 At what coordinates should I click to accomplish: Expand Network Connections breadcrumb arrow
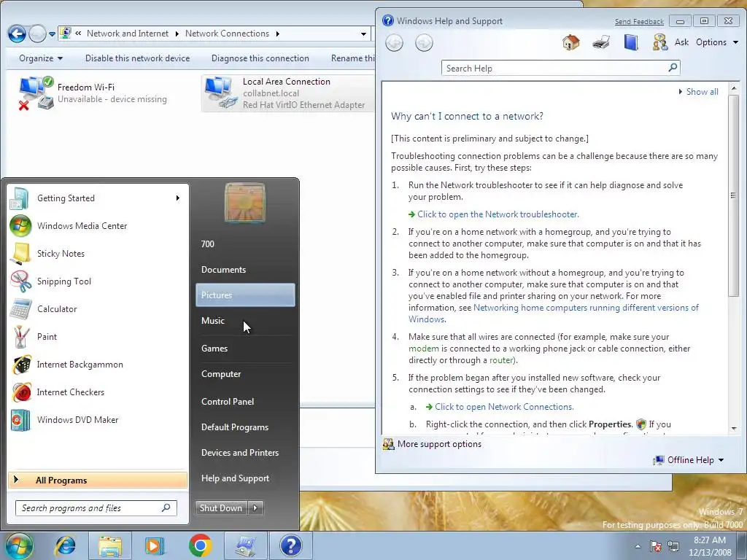click(x=277, y=34)
